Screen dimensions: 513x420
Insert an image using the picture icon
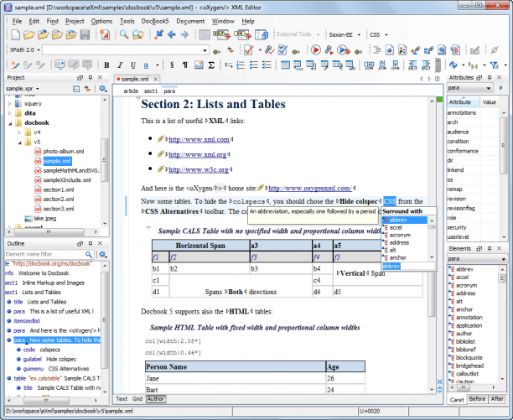tap(199, 65)
